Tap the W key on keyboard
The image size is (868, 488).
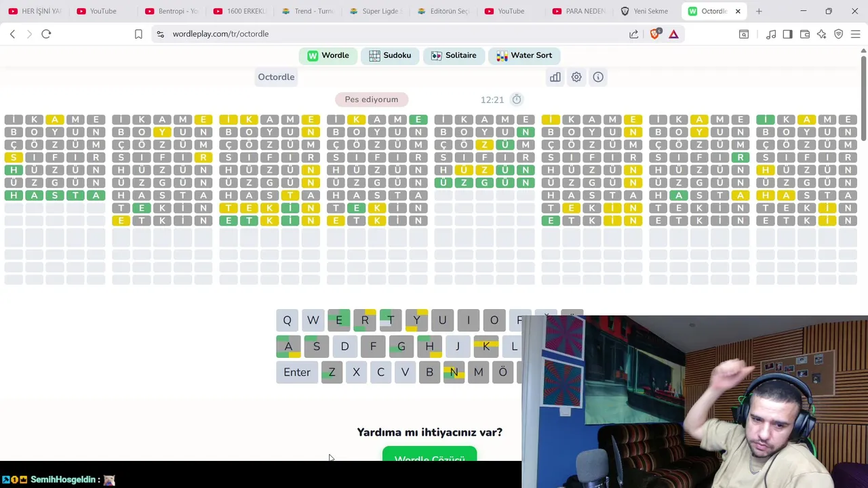[313, 321]
